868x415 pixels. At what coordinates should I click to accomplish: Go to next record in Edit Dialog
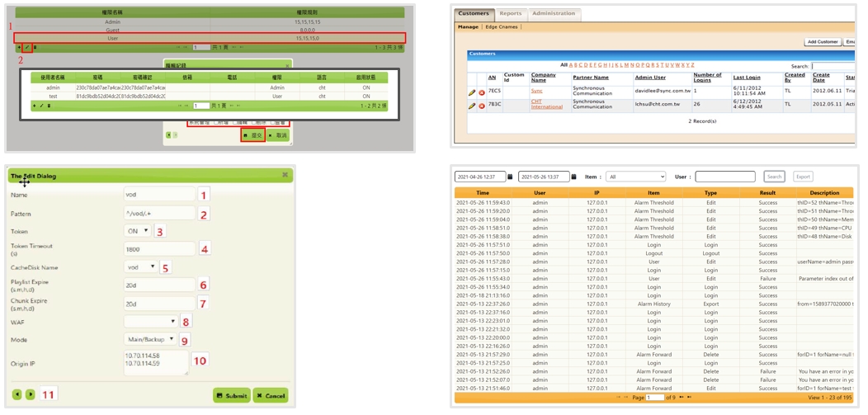click(x=31, y=395)
